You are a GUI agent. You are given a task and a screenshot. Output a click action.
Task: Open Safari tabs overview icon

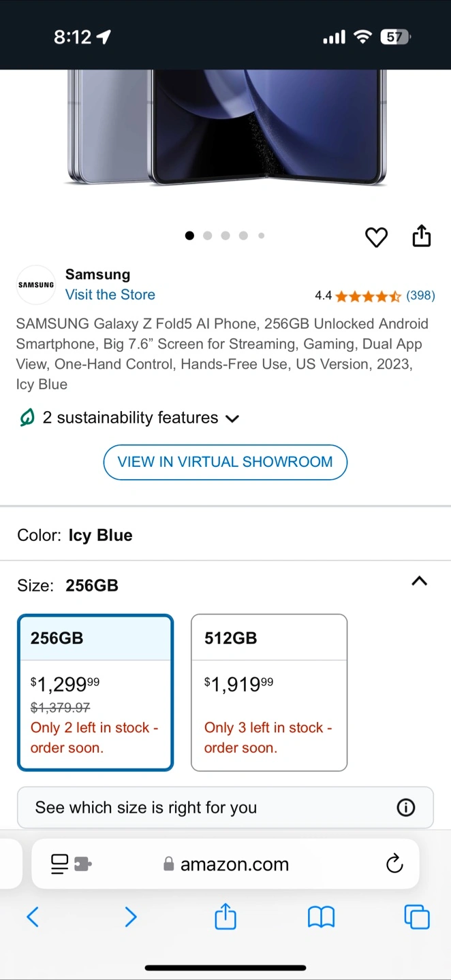coord(417,917)
